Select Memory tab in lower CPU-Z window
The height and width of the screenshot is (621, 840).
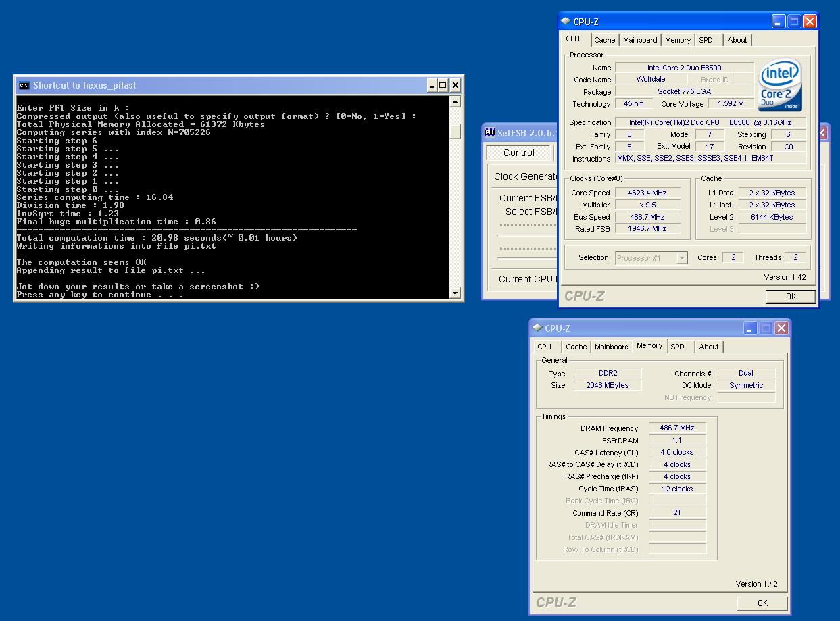[x=649, y=345]
